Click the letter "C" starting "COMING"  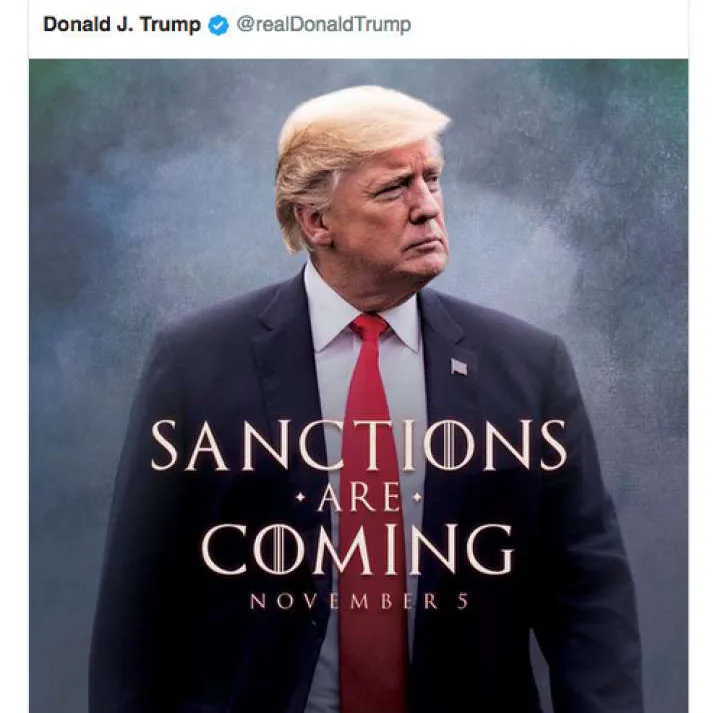point(227,548)
